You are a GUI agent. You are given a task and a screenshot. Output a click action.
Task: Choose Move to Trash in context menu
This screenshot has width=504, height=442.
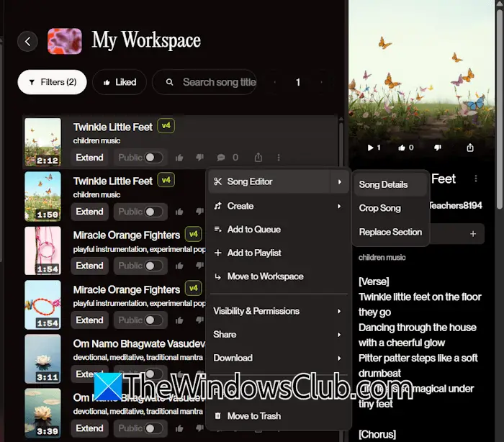[253, 416]
